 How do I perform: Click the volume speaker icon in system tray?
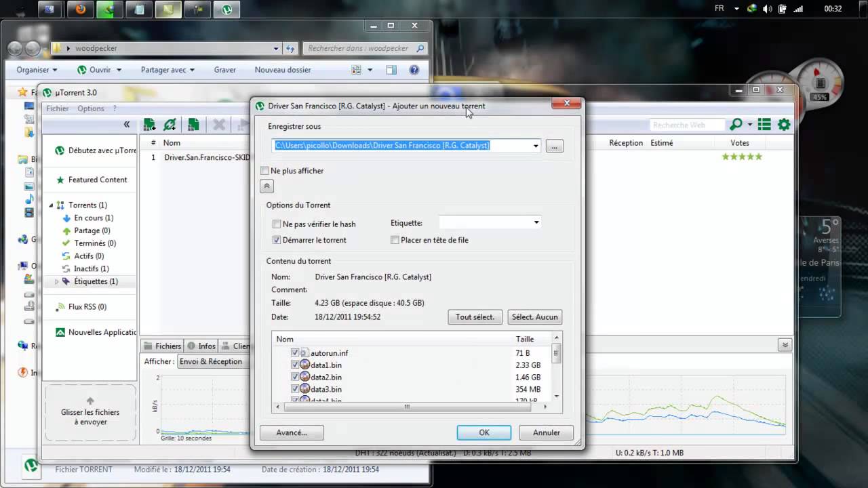767,9
